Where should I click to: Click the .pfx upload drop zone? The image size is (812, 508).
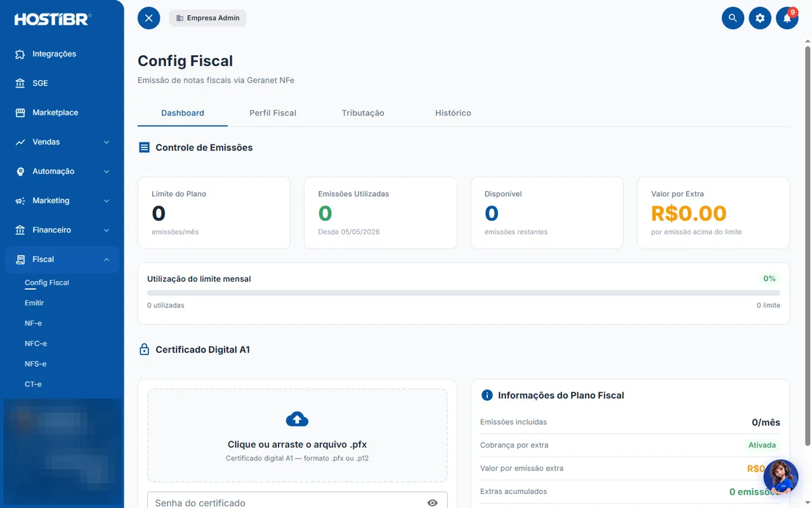click(298, 436)
